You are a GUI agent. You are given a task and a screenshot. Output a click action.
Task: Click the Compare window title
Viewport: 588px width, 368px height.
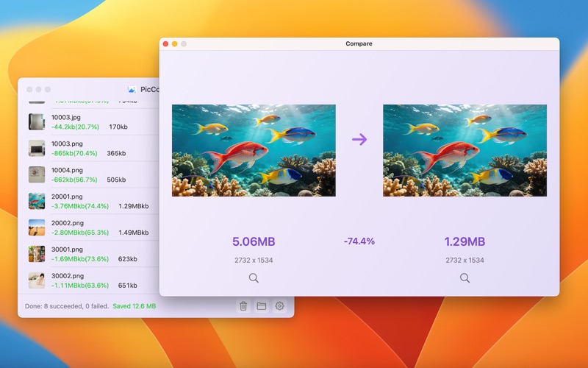[359, 43]
